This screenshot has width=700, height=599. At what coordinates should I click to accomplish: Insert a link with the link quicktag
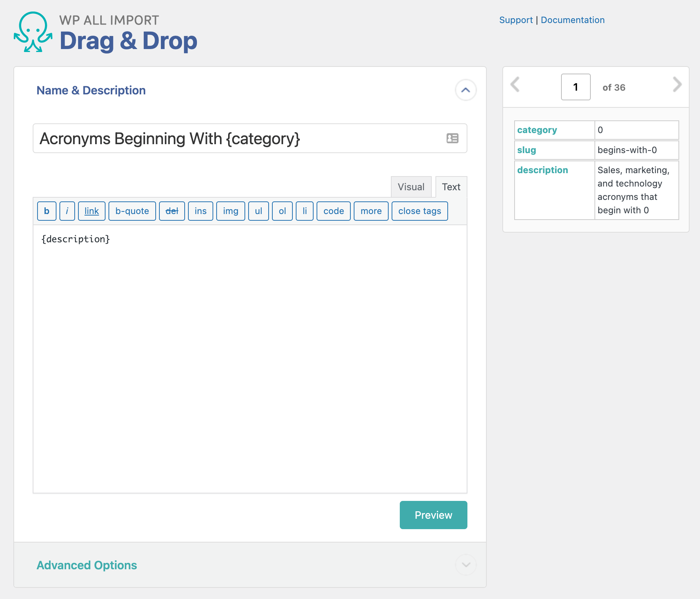click(92, 211)
